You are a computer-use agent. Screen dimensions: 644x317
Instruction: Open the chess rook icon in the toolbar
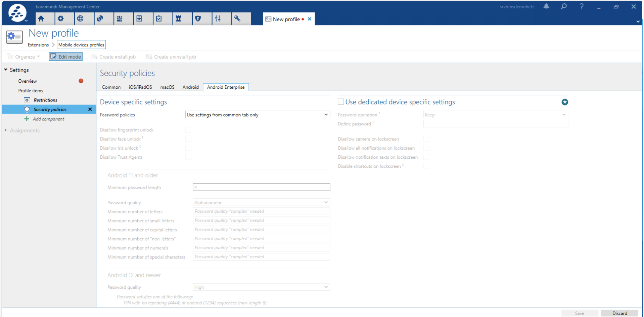pyautogui.click(x=179, y=19)
